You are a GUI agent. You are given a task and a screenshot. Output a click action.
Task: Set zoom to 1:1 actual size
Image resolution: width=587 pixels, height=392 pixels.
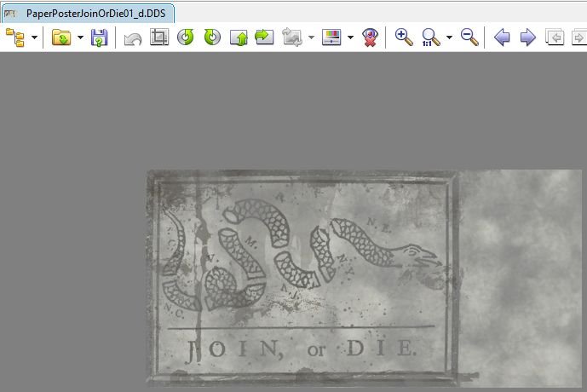(431, 37)
